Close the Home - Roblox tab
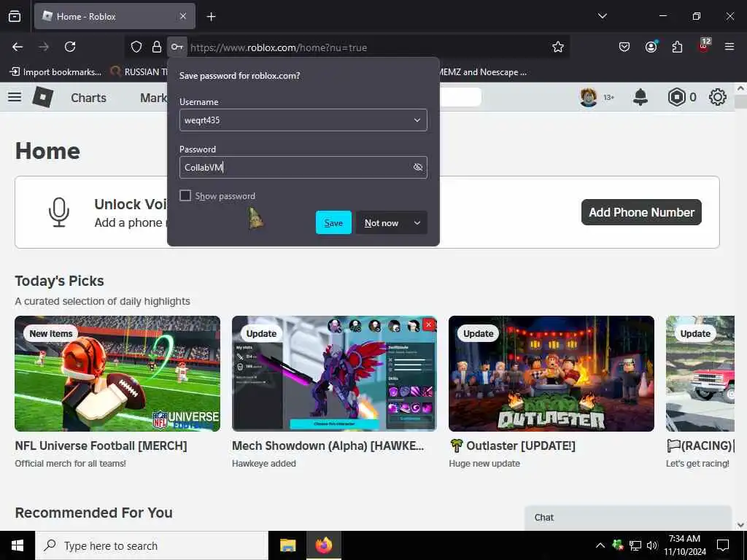The width and height of the screenshot is (747, 560). (183, 16)
